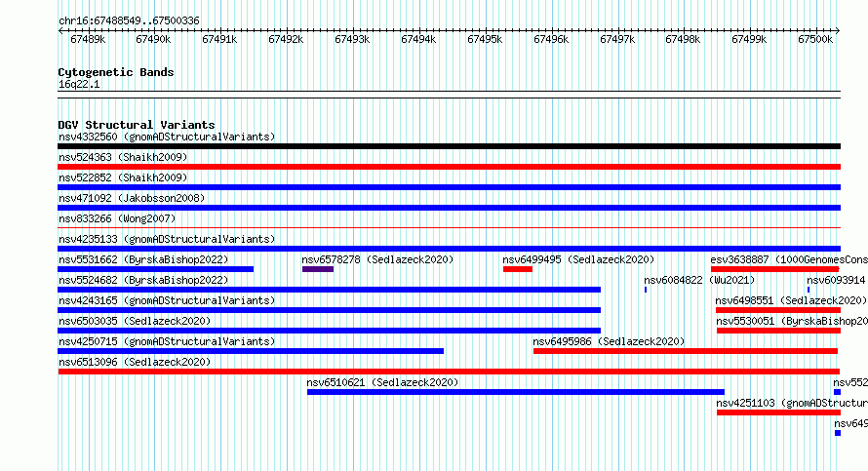Click the 67495k ruler position
The image size is (868, 471).
tap(486, 39)
